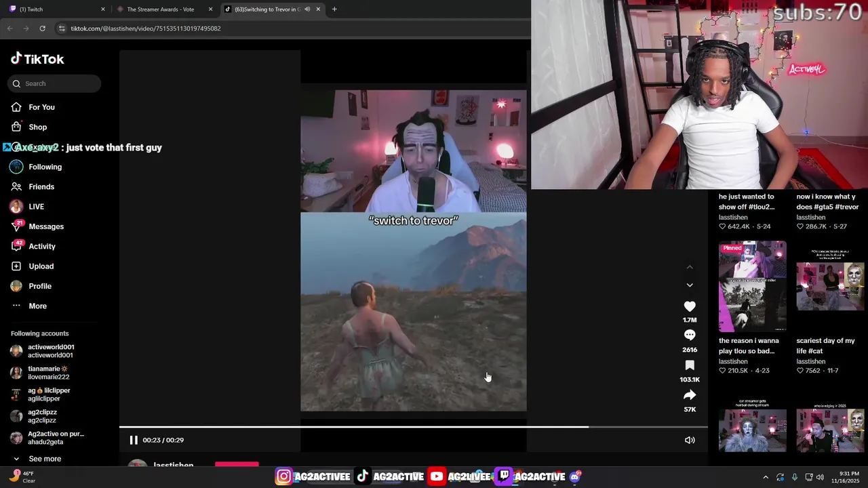Open Activity notifications with 42 badge
868x488 pixels.
[x=33, y=246]
